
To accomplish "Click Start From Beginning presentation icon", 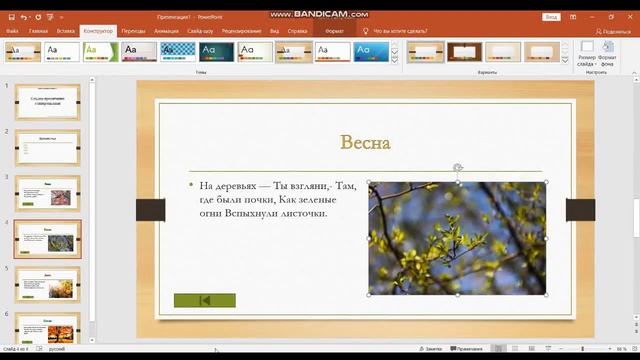I will coord(50,17).
